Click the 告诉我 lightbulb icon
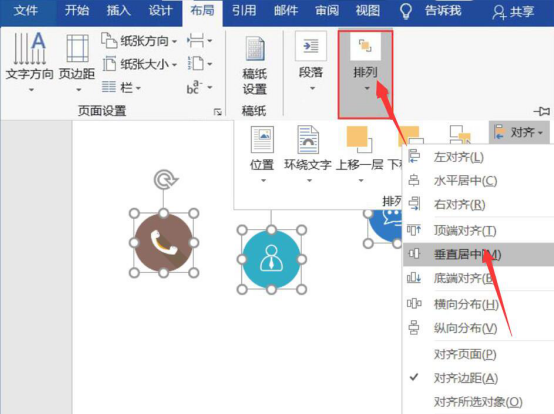Viewport: 554px width, 414px height. click(x=406, y=11)
